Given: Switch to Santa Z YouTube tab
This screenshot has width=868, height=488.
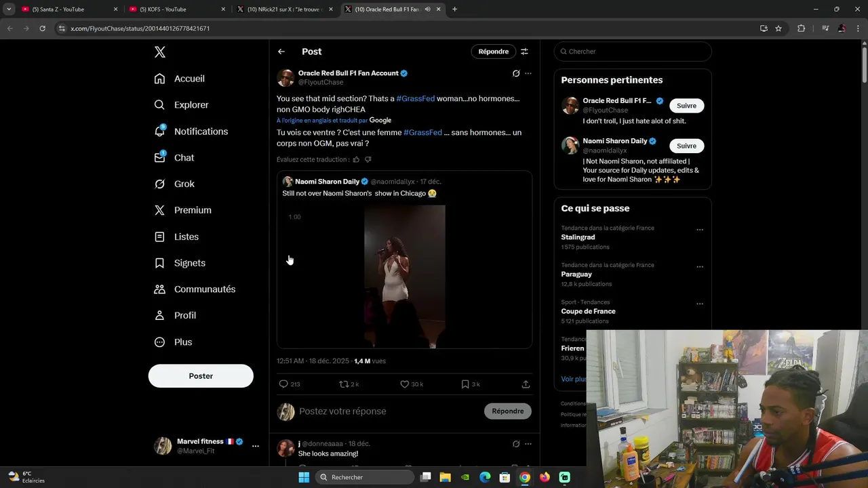Looking at the screenshot, I should point(68,9).
